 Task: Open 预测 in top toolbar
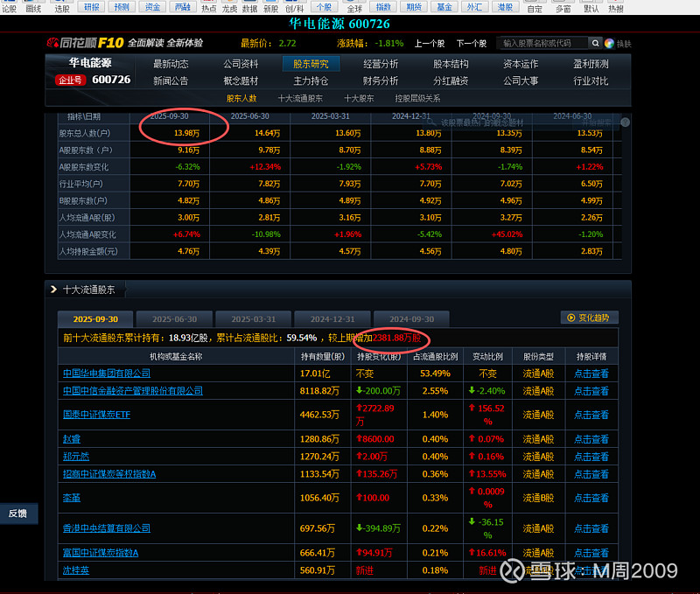click(x=122, y=7)
